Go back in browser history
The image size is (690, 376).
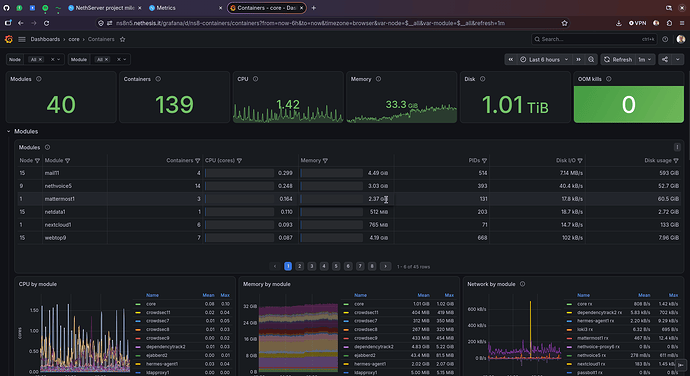(x=21, y=23)
